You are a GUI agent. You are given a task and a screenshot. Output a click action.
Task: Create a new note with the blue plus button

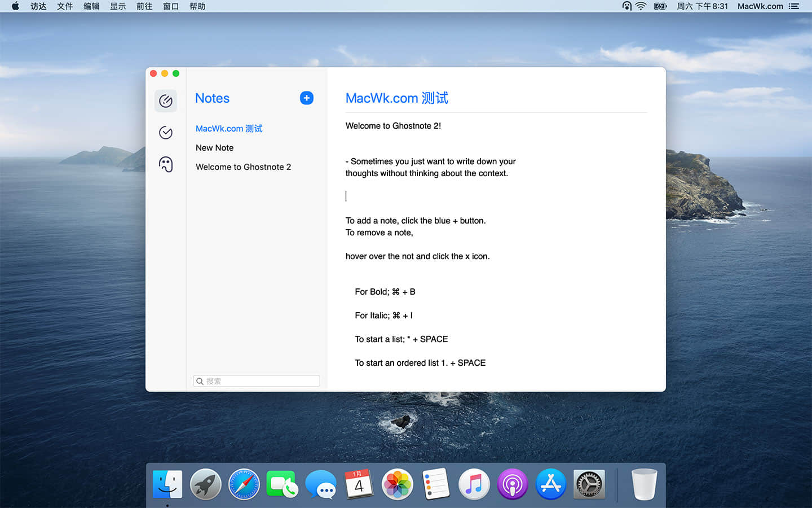point(306,98)
